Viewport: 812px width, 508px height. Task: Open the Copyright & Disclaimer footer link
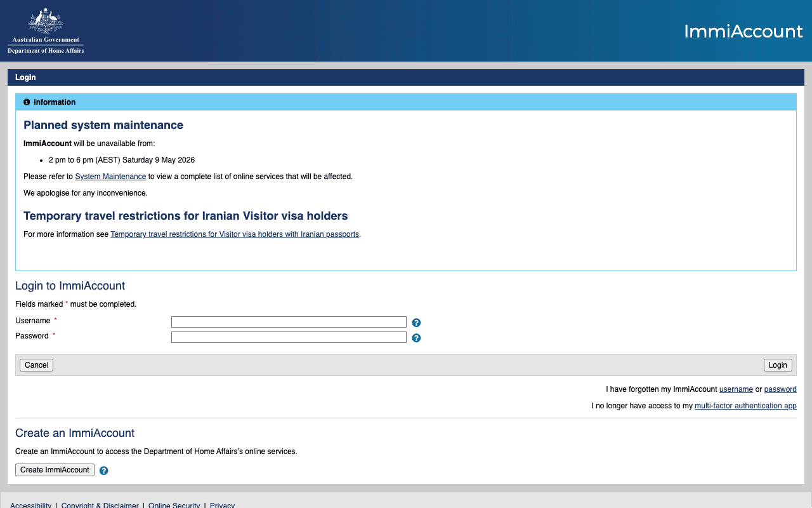(100, 505)
